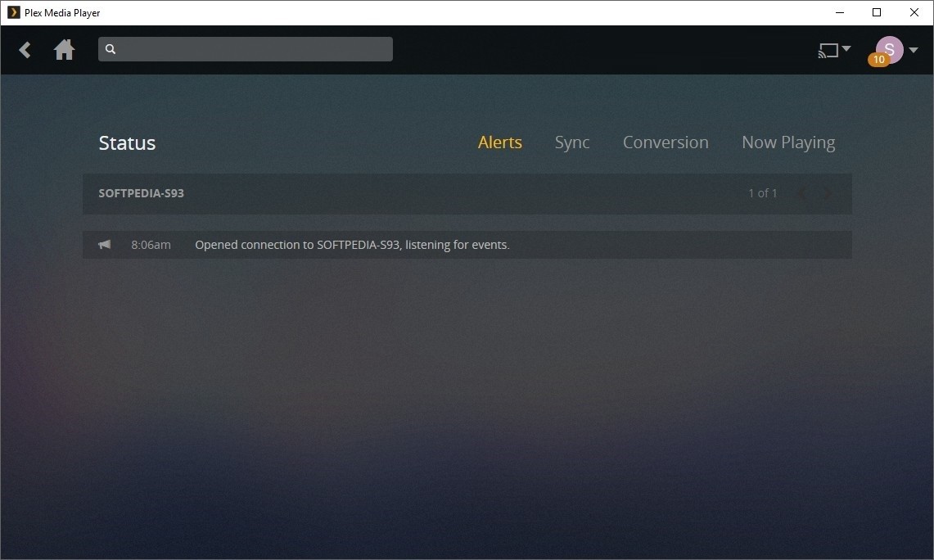Open the Conversion tab

coord(666,142)
